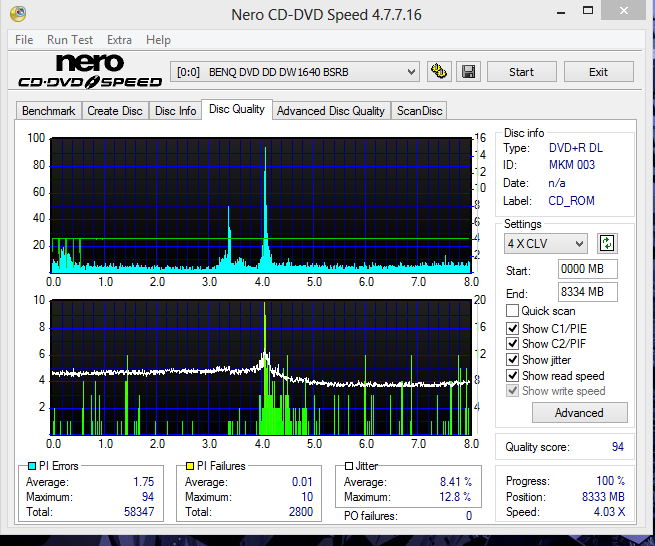Click the Jitter Maximum value 12.8 %
The width and height of the screenshot is (655, 546).
click(455, 497)
